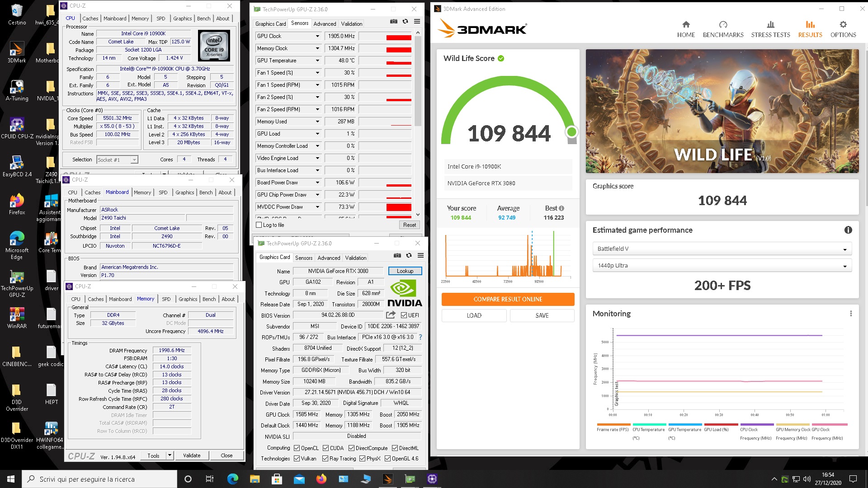Open the GPU Clock sensor dropdown
This screenshot has height=488, width=868.
point(317,36)
